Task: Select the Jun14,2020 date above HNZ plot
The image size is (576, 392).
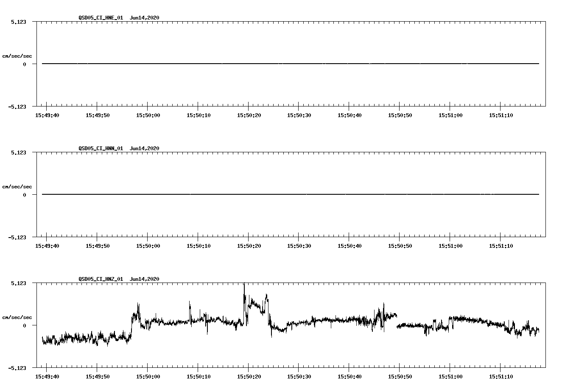Action: coord(145,279)
